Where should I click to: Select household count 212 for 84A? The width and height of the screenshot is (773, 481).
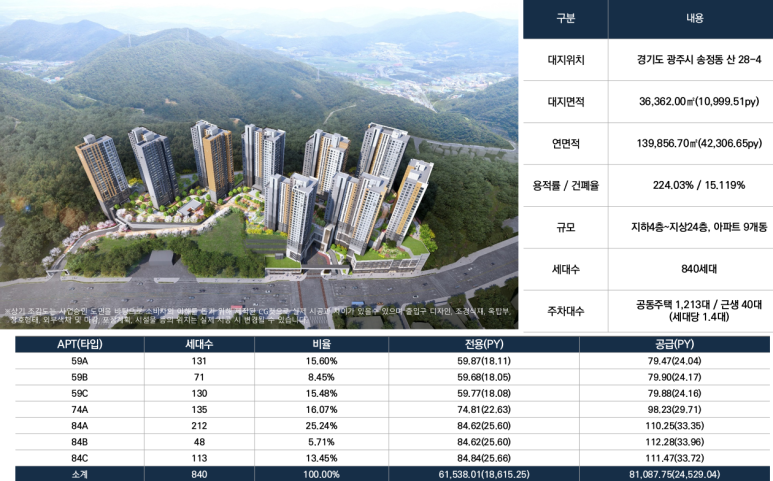(x=199, y=426)
